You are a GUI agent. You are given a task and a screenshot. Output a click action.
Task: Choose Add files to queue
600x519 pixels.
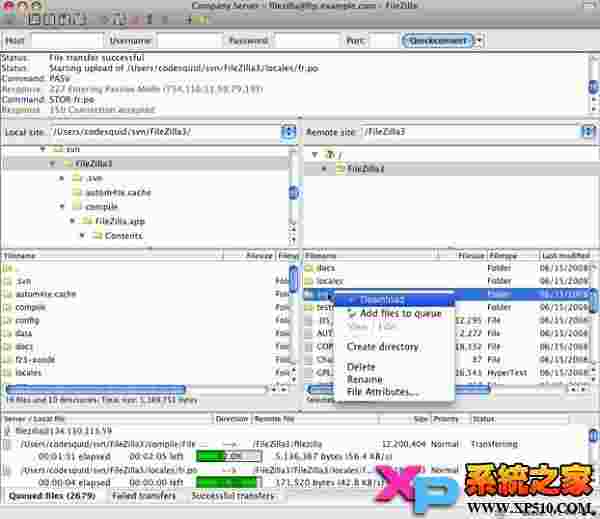pos(395,313)
